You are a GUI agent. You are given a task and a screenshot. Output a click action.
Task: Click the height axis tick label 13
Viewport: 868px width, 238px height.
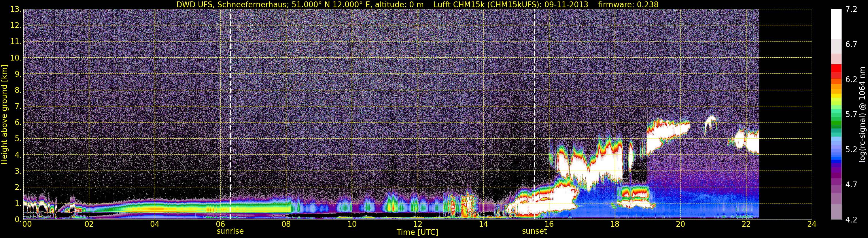16,10
